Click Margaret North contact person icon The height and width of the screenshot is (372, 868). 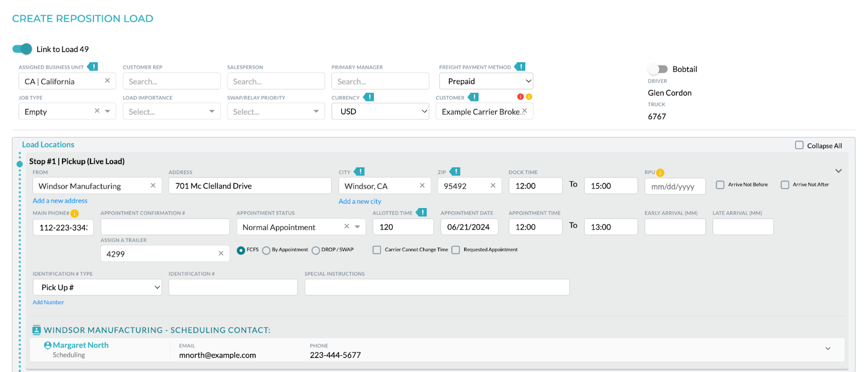pos(48,345)
